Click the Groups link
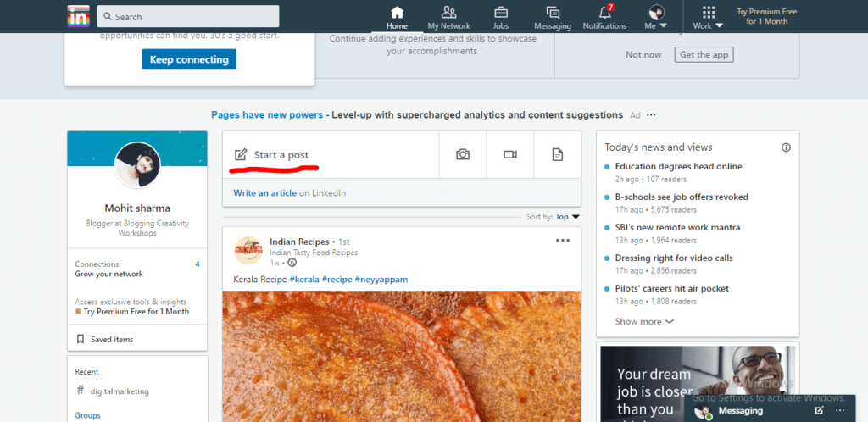The width and height of the screenshot is (868, 422). 88,415
